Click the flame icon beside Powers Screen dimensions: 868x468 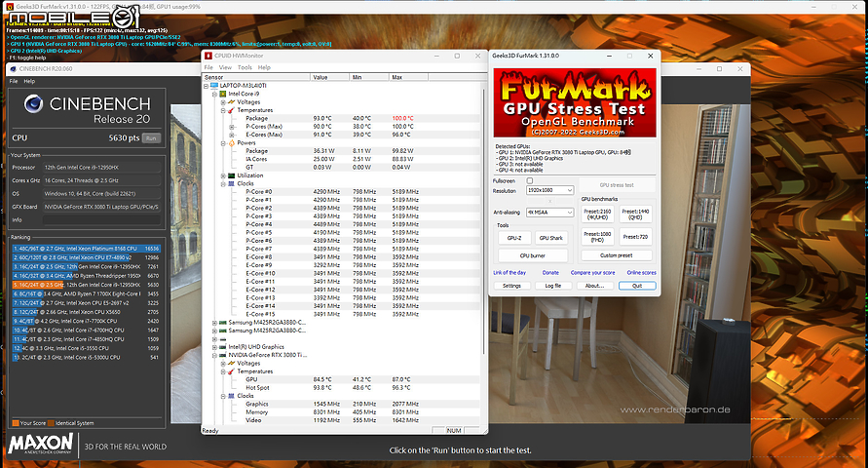[x=232, y=143]
